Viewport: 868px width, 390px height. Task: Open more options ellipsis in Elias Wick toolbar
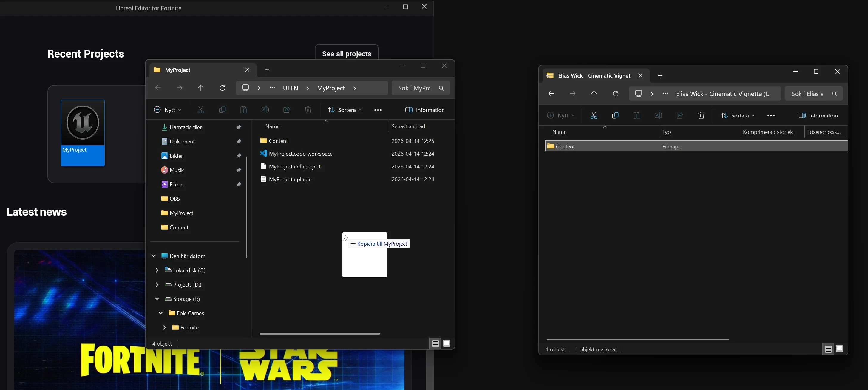(771, 116)
